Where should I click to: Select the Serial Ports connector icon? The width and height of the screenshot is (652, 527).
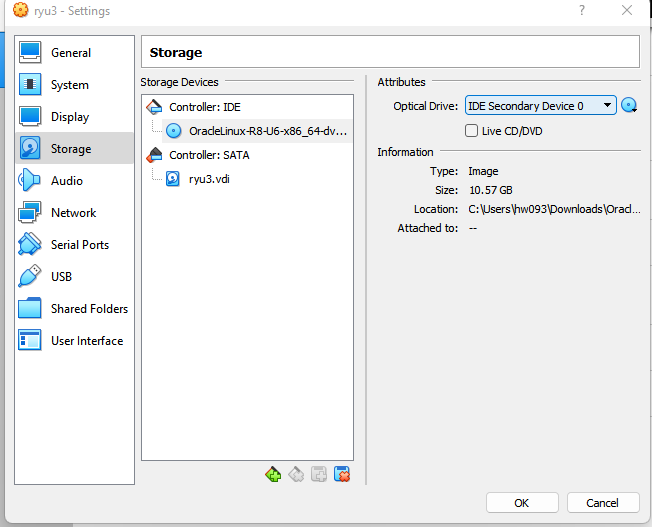(x=30, y=244)
